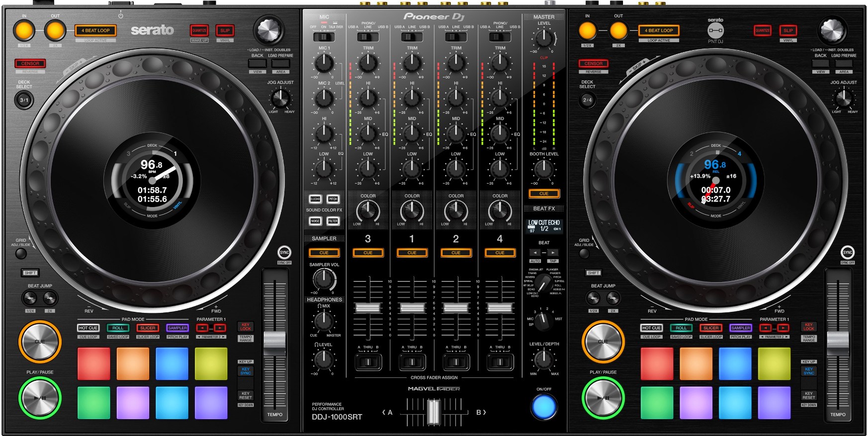Tap the red performance pad on left deck
Image resolution: width=868 pixels, height=436 pixels.
94,363
